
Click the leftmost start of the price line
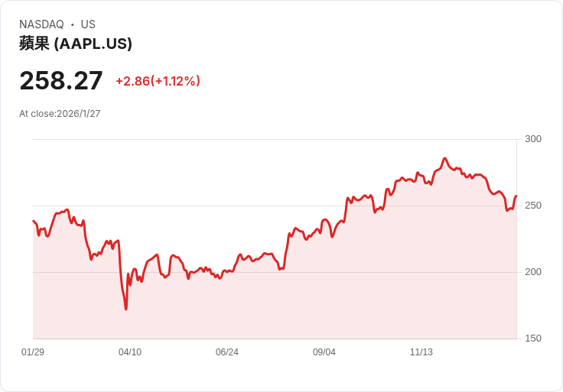pos(33,221)
